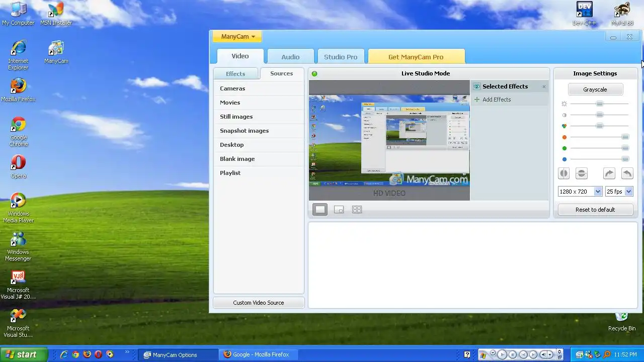
Task: Select the Sources sub-tab
Action: coord(281,73)
